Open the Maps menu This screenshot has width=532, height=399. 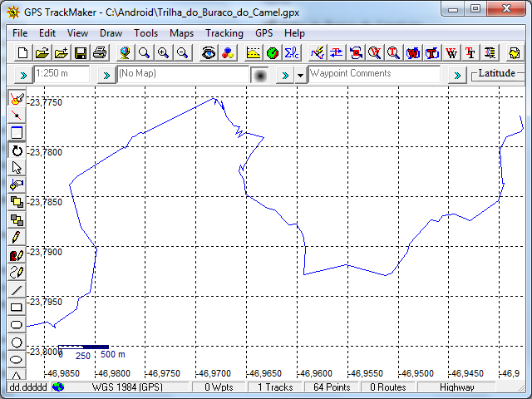[x=181, y=33]
